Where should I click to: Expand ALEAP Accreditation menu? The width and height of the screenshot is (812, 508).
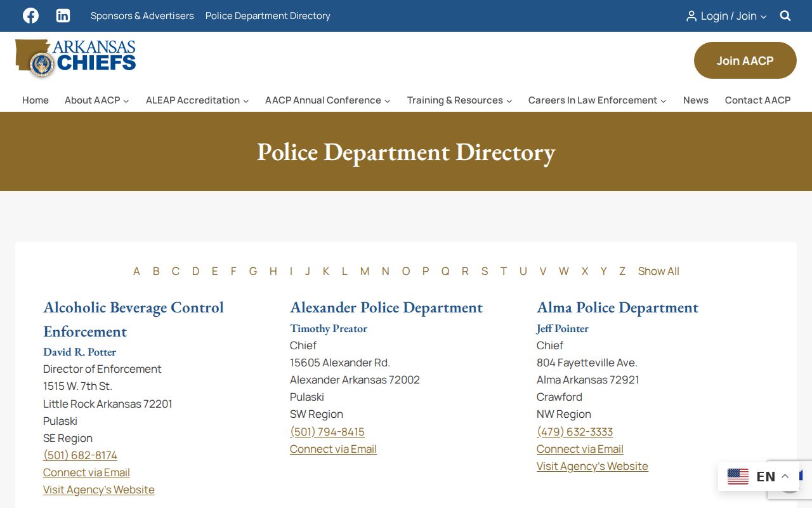click(197, 100)
